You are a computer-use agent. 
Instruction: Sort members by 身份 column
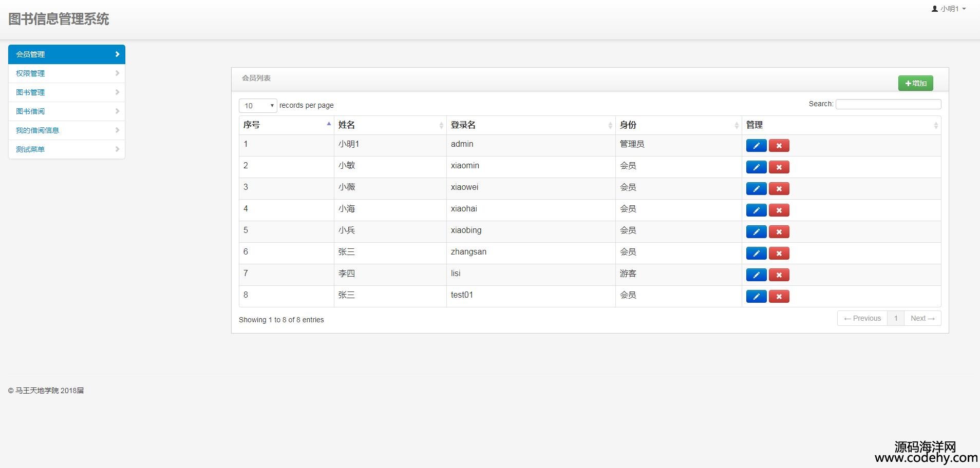pos(678,125)
